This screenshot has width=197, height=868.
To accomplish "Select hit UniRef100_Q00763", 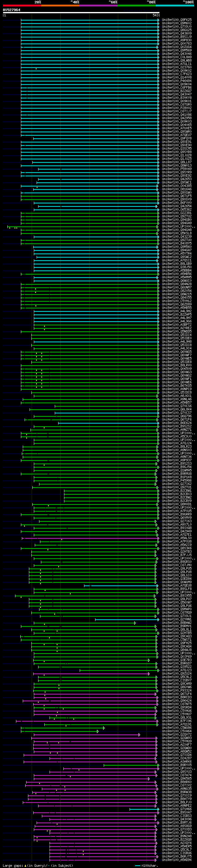I will coord(177,43).
